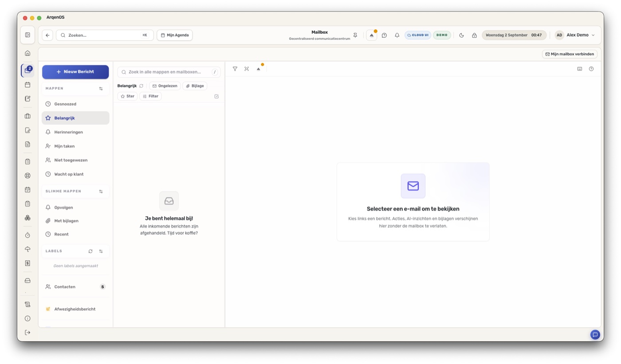621x364 pixels.
Task: Click Mijn mailbox verbinden button
Action: [x=570, y=54]
